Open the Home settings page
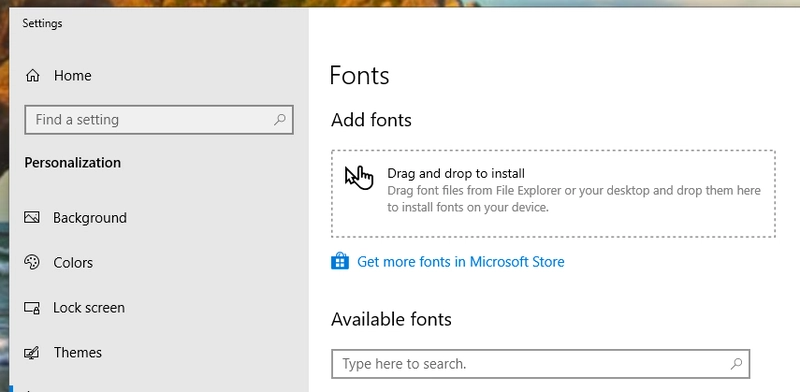The width and height of the screenshot is (800, 392). 58,76
